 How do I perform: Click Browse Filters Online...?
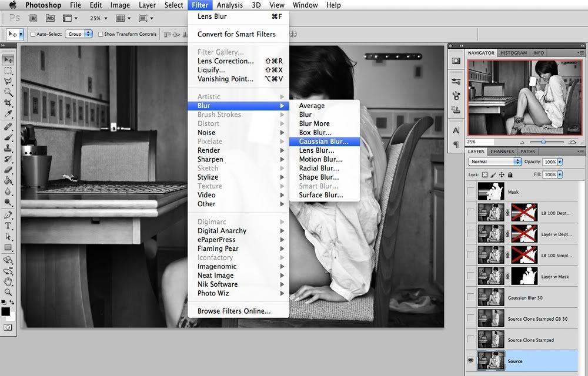point(239,311)
